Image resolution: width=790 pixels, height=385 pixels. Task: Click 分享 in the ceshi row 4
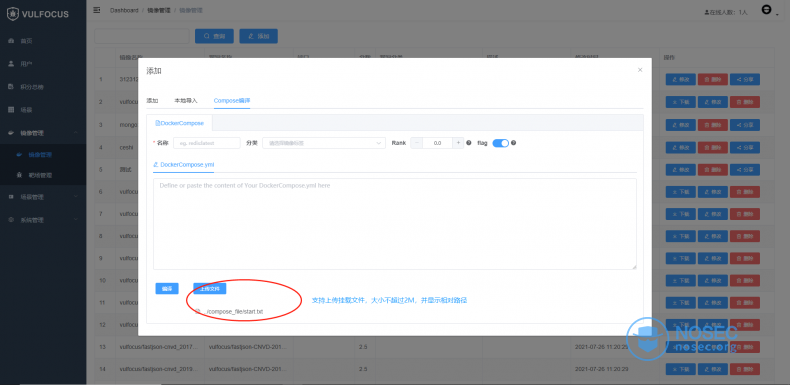tap(745, 147)
